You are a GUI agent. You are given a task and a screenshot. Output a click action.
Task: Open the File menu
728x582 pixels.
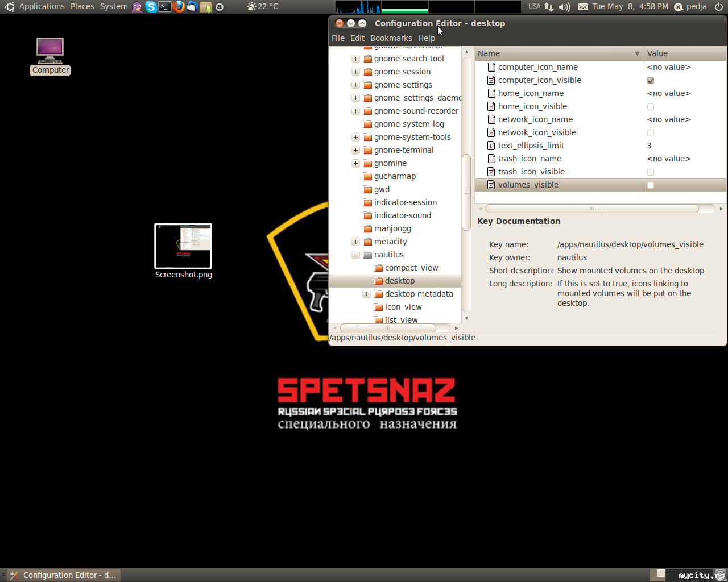click(x=338, y=38)
